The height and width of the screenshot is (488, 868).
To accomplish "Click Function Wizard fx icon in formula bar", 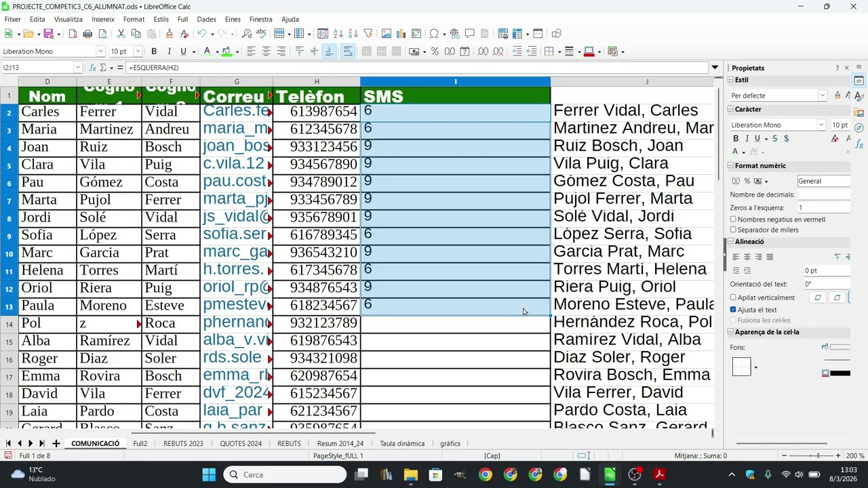I will (92, 68).
